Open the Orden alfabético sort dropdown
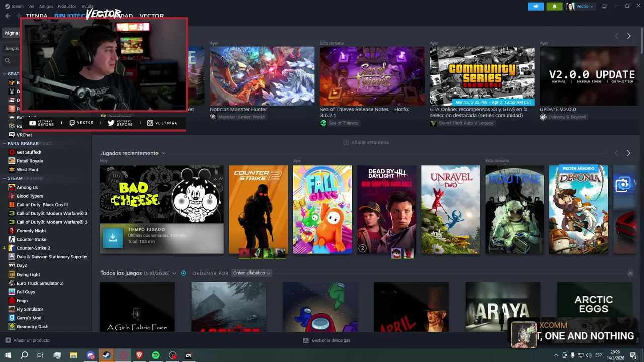 pyautogui.click(x=252, y=273)
